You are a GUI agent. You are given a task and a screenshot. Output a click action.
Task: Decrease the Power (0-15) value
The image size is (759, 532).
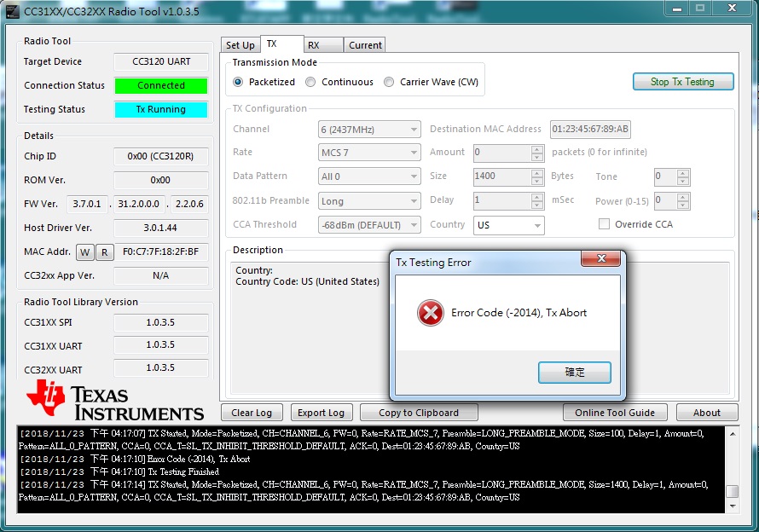coord(683,205)
